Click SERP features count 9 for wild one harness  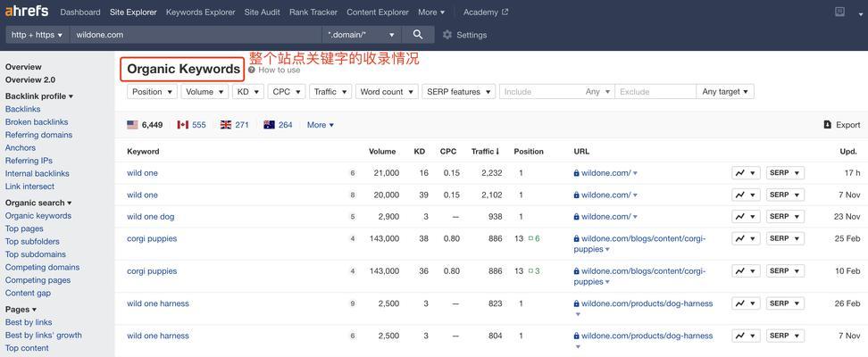point(353,303)
